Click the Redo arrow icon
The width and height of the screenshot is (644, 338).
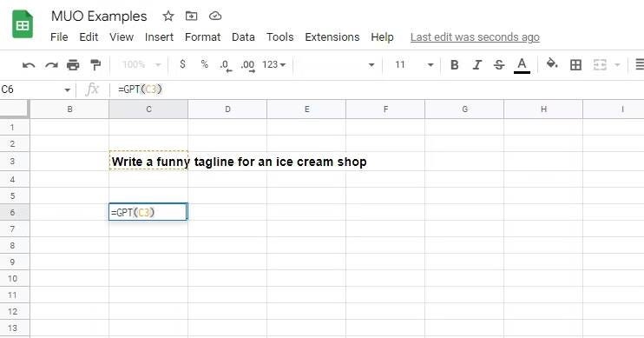(x=51, y=65)
